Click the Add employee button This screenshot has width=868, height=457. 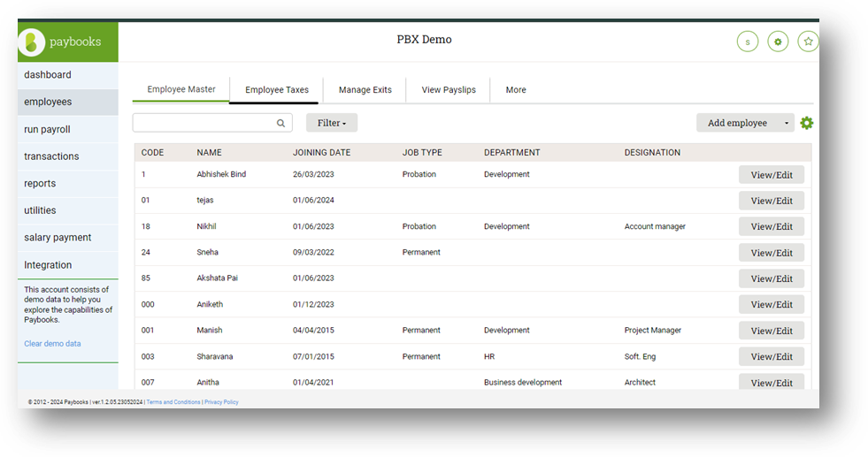(x=737, y=123)
